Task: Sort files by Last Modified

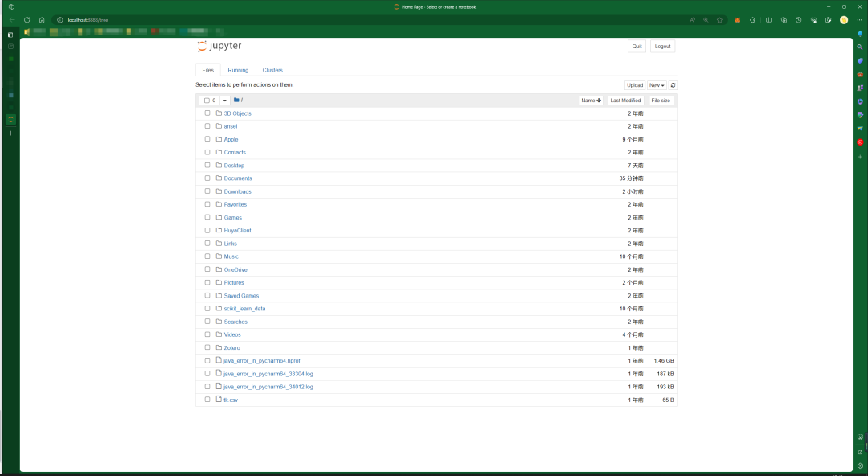Action: click(x=625, y=101)
